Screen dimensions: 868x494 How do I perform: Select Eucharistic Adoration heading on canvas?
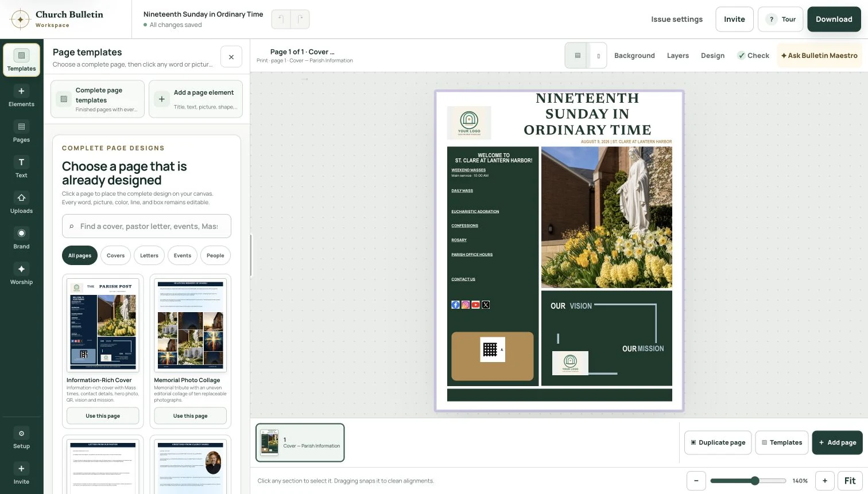[475, 211]
